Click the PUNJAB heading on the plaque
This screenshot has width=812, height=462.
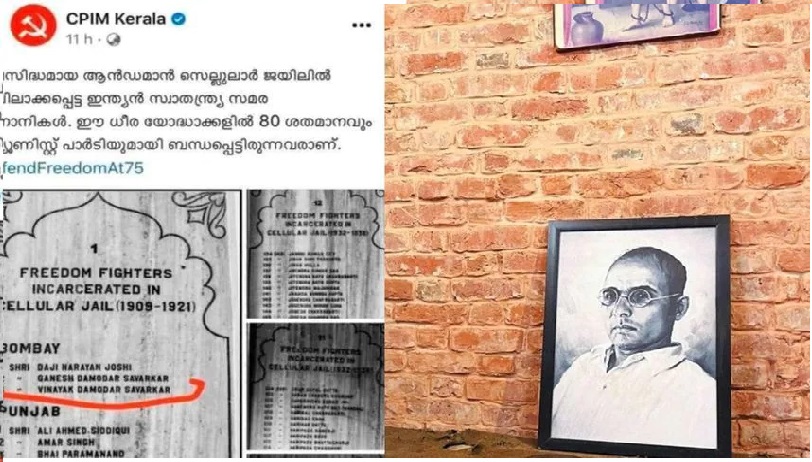[31, 412]
